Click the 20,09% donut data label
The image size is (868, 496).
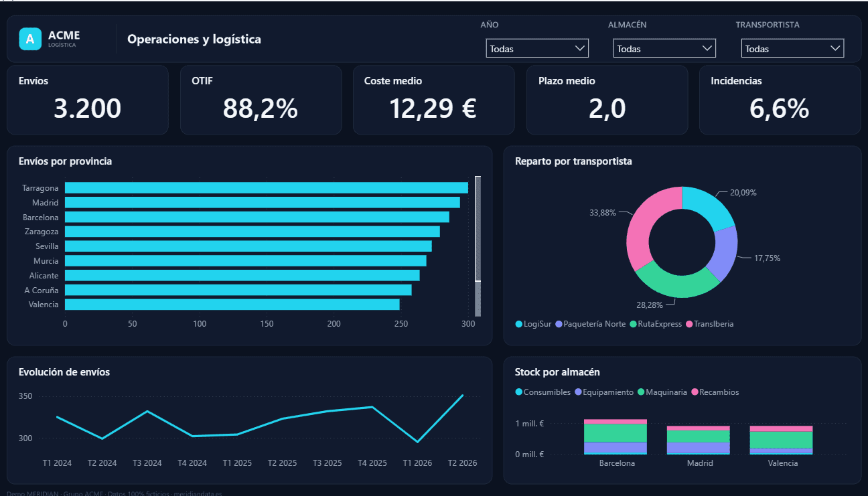(x=743, y=193)
